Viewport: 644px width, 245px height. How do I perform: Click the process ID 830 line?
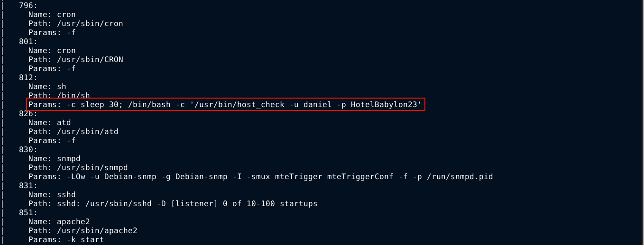pyautogui.click(x=26, y=150)
